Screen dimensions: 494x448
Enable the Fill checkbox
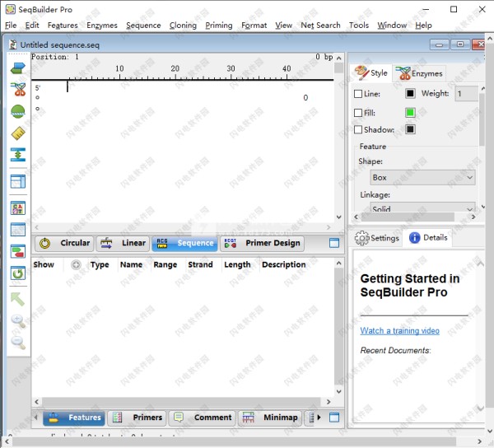coord(358,113)
